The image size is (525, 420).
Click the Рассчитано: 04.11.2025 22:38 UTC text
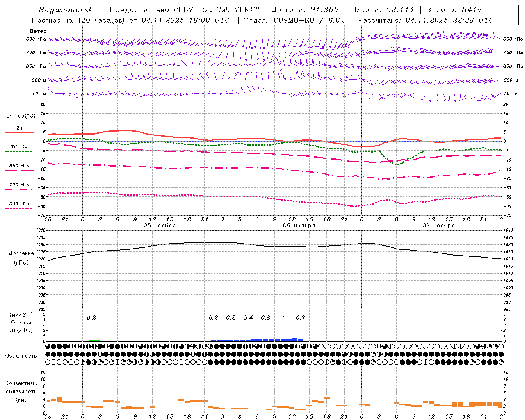pos(426,20)
